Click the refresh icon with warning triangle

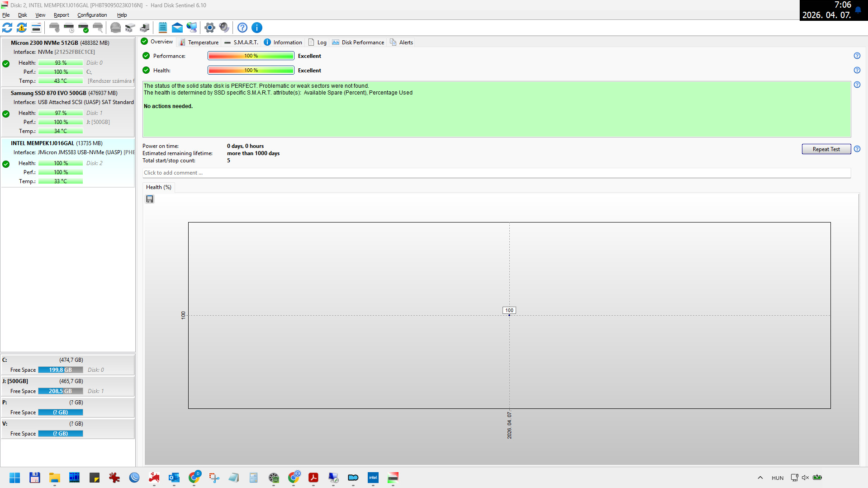pos(22,28)
